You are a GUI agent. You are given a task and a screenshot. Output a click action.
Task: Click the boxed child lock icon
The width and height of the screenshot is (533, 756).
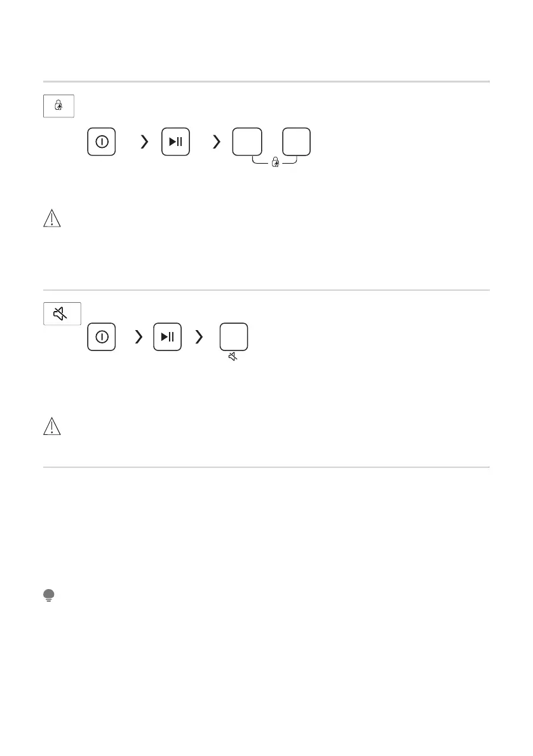tap(58, 106)
